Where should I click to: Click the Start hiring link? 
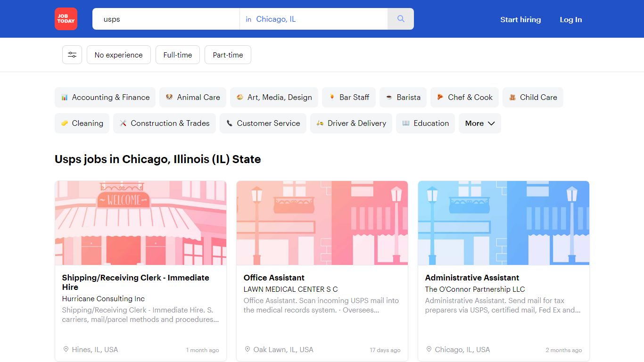[x=520, y=20]
